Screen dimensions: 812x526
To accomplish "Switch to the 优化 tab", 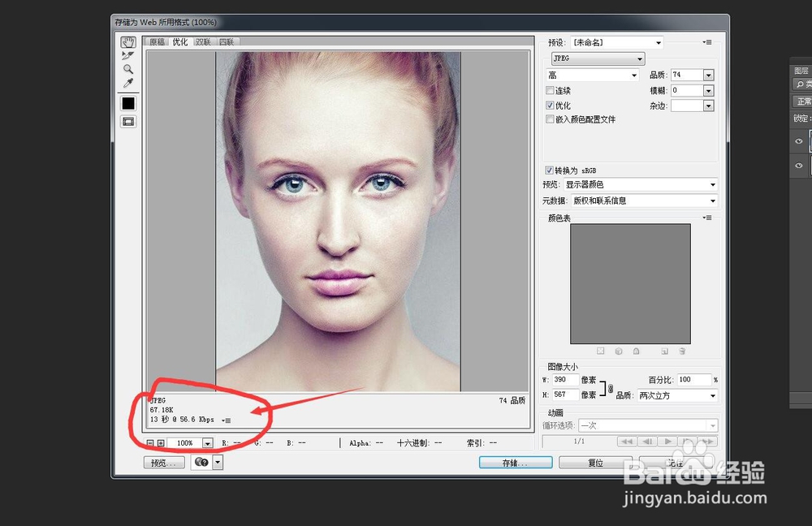I will [180, 42].
